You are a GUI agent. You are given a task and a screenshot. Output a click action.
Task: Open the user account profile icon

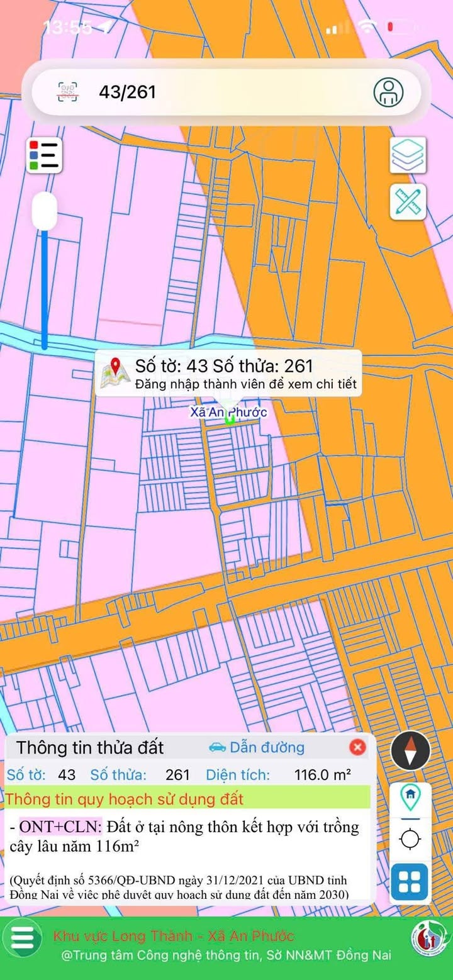388,92
